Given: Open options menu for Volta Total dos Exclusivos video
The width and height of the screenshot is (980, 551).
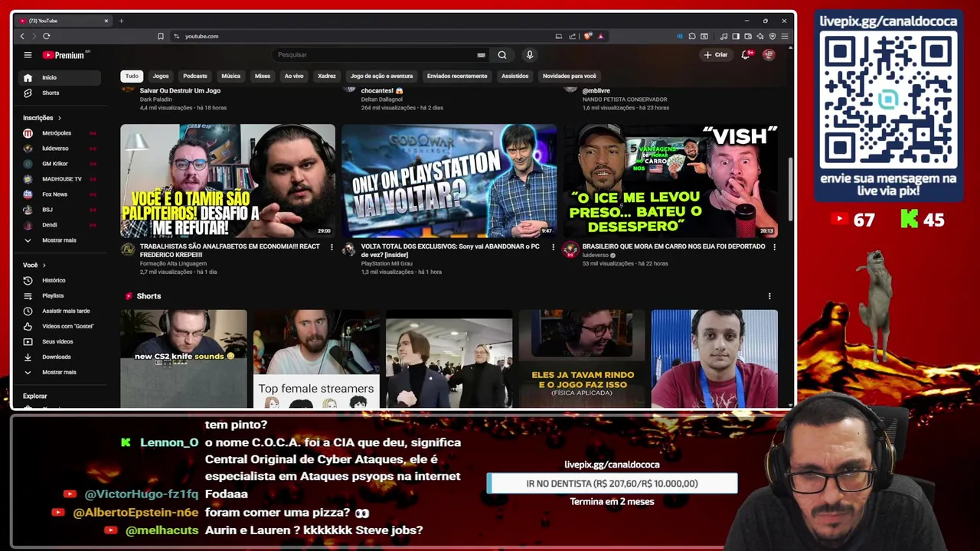Looking at the screenshot, I should [x=553, y=247].
